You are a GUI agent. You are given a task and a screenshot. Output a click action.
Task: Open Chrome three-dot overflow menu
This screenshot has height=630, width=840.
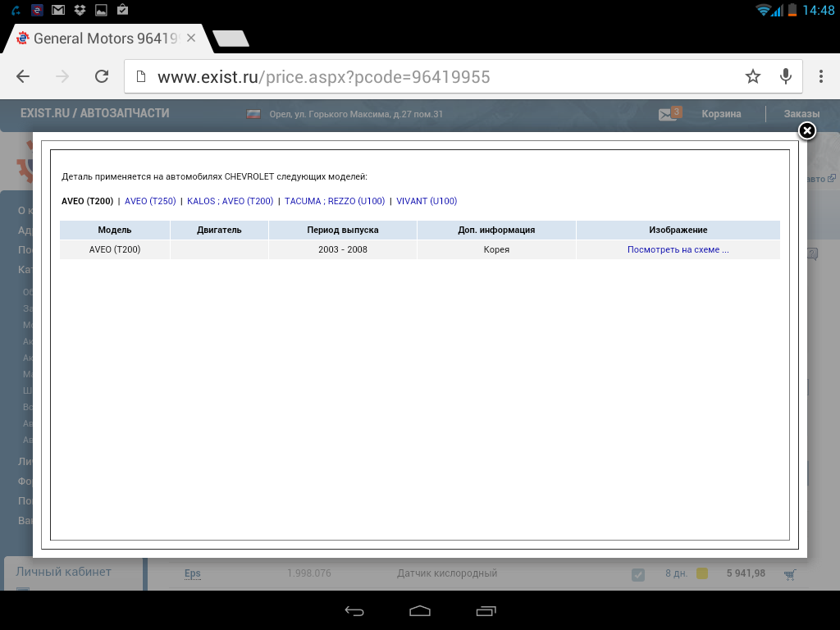pos(820,76)
